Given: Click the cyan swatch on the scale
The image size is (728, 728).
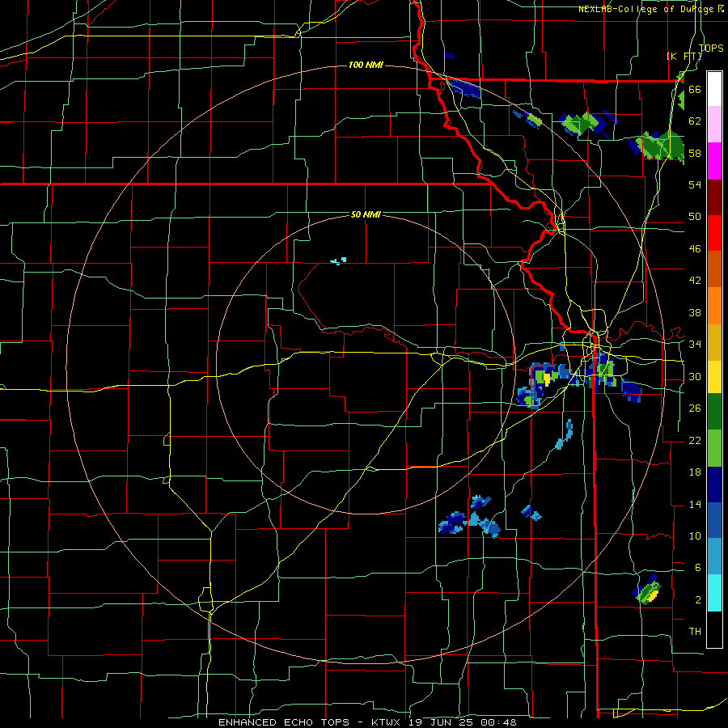Looking at the screenshot, I should (714, 593).
